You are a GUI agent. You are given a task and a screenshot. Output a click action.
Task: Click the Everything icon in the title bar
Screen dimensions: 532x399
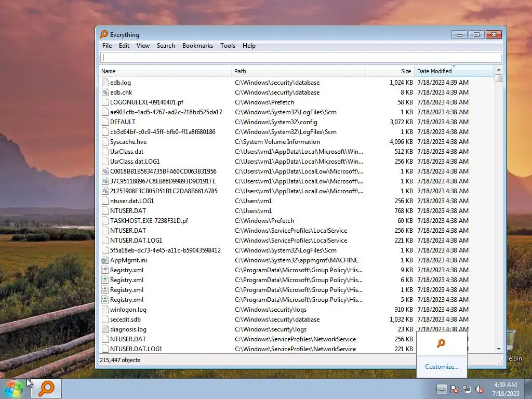click(x=104, y=34)
